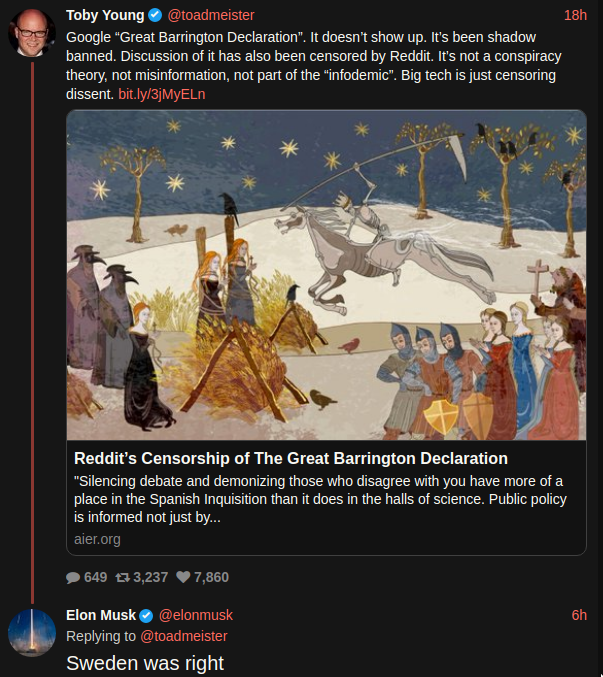Click the Elon Musk display name
The width and height of the screenshot is (603, 677).
(101, 615)
